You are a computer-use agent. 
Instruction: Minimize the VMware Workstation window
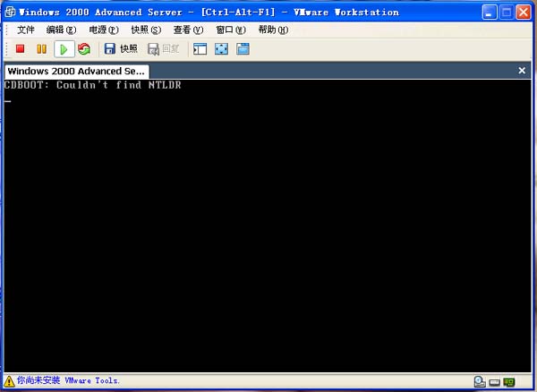pyautogui.click(x=490, y=13)
